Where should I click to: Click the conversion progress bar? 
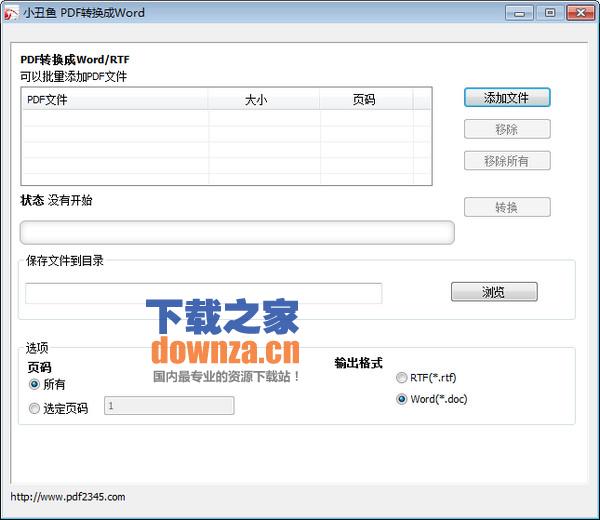click(x=237, y=232)
